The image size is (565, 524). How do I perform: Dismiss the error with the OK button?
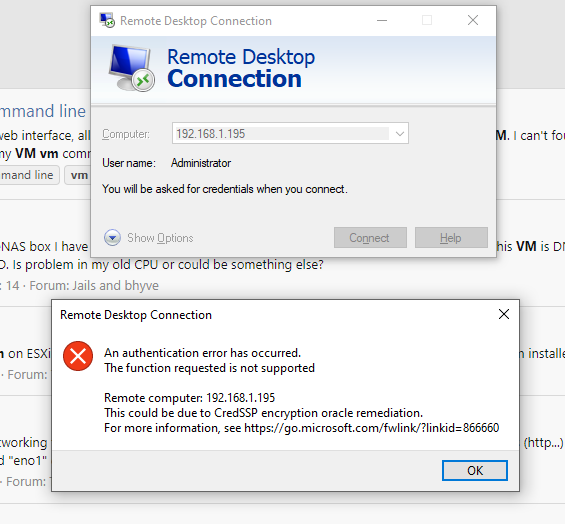(x=475, y=470)
